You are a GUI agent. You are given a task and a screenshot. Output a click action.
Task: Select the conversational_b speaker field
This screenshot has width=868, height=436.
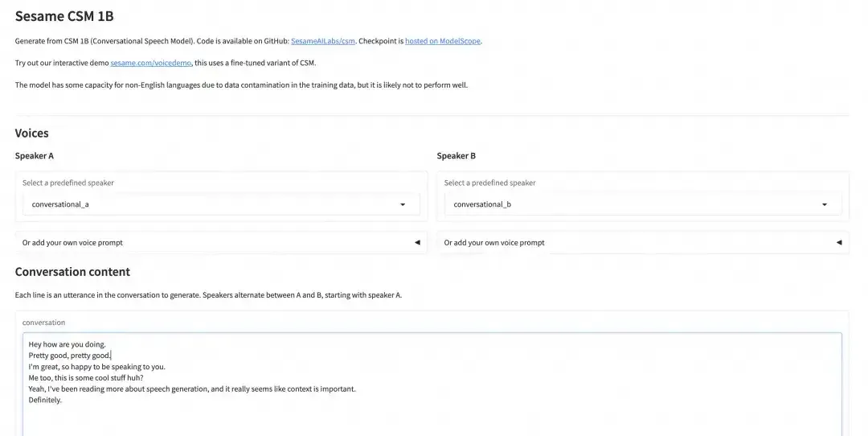631,204
